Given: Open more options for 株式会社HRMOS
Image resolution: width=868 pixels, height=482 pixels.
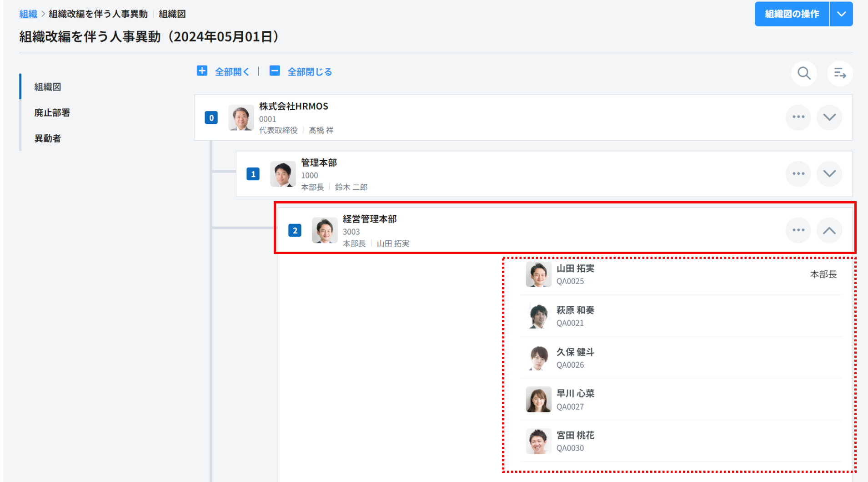Looking at the screenshot, I should point(798,117).
